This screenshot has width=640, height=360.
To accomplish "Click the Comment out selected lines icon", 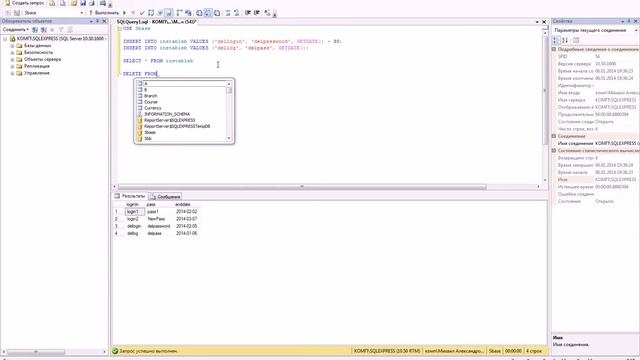I will [228, 13].
